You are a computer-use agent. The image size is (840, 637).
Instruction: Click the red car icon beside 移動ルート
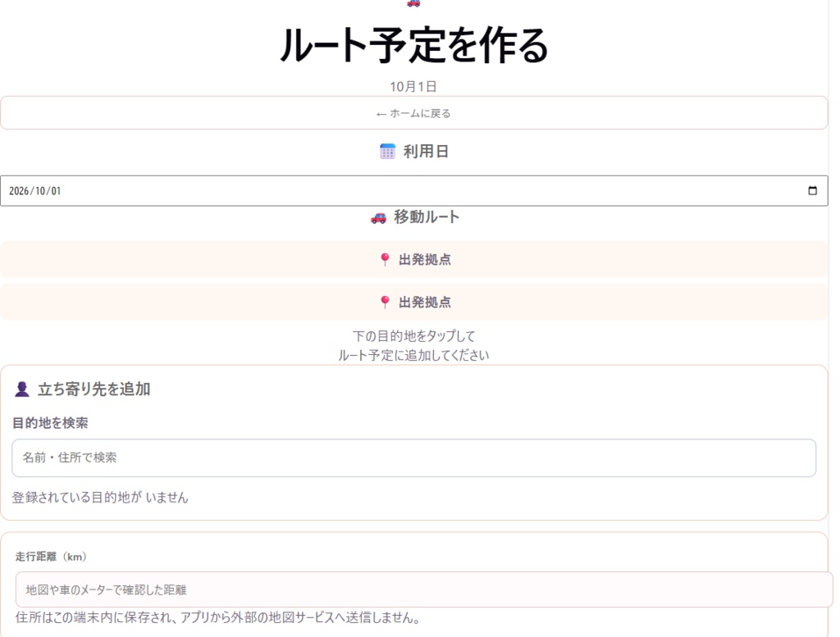click(x=378, y=218)
